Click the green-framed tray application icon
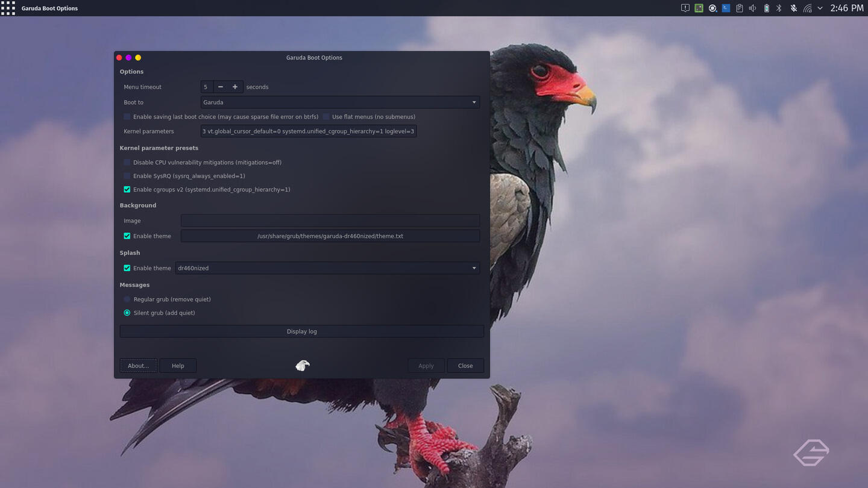The height and width of the screenshot is (488, 868). [699, 8]
